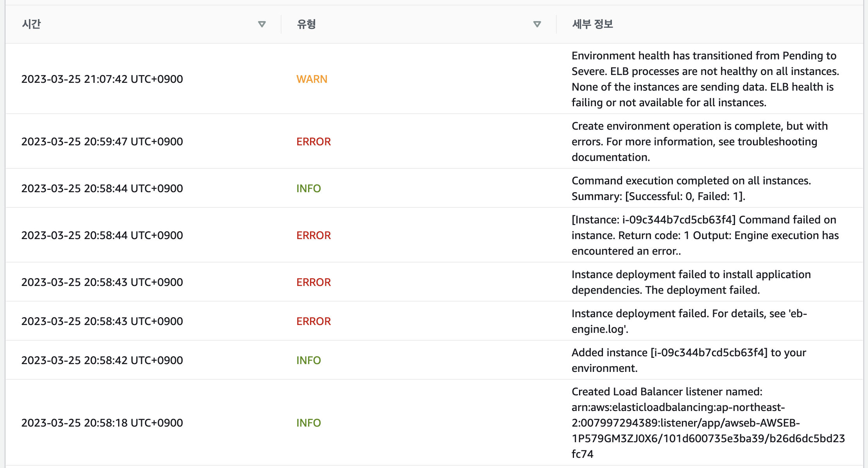This screenshot has width=868, height=468.
Task: Click the Environment health Severe warning text
Action: (x=705, y=79)
